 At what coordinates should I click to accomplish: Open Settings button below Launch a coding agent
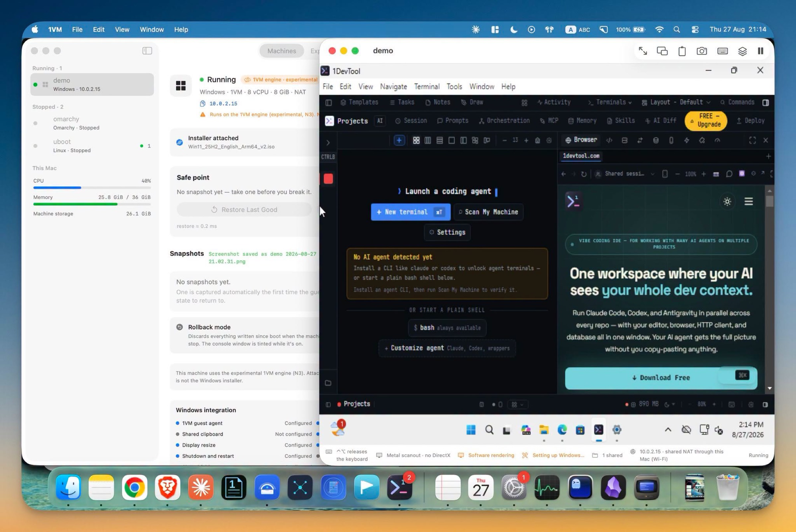447,233
